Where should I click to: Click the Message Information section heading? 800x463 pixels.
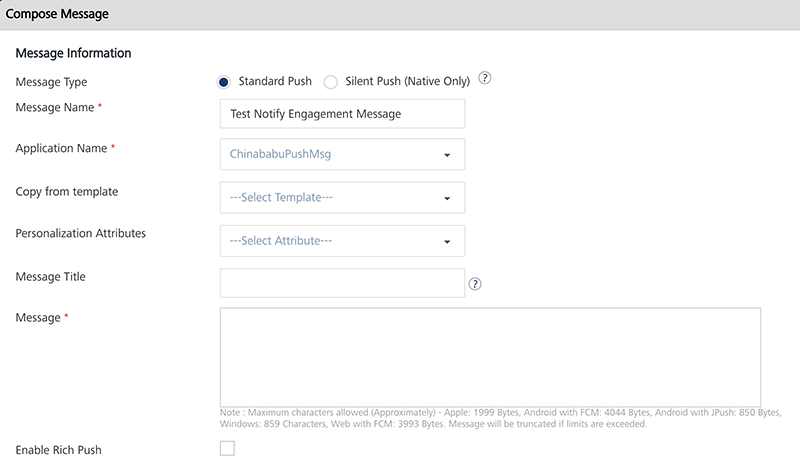pos(74,53)
